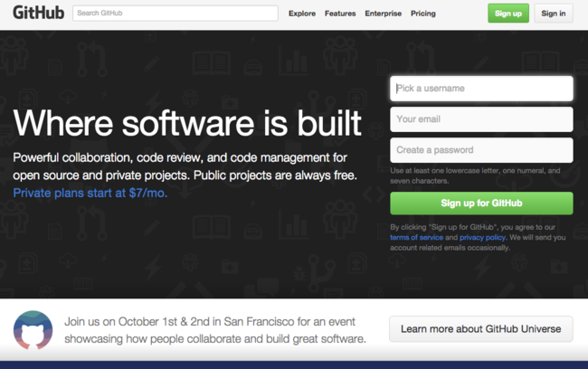Screen dimensions: 588x369
Task: Click the Where software is built headline
Action: (187, 123)
